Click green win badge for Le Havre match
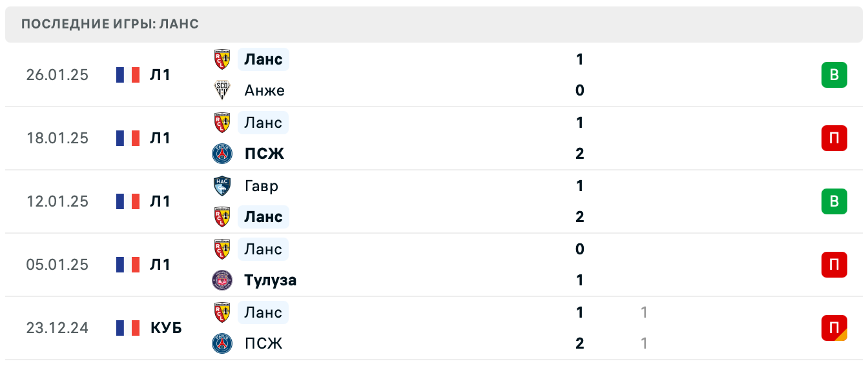The height and width of the screenshot is (368, 868). coord(834,201)
